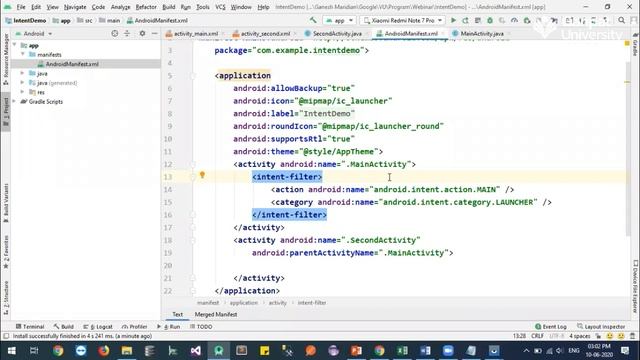Click the editor vertical scrollbar
Viewport: 640px width, 360px height.
pos(628,149)
